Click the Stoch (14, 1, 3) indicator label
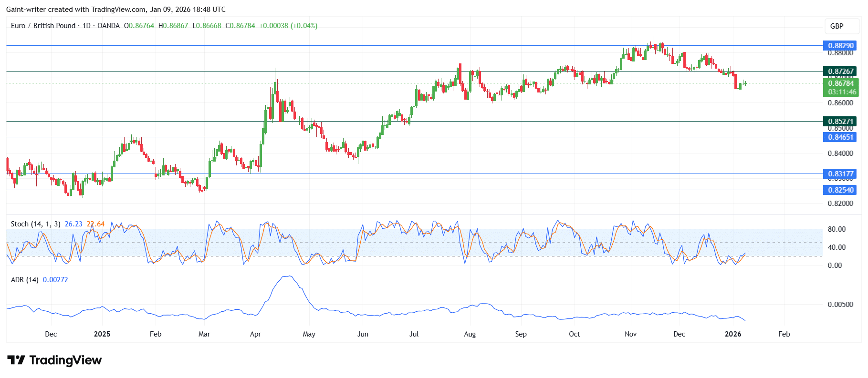The width and height of the screenshot is (868, 378). [36, 224]
